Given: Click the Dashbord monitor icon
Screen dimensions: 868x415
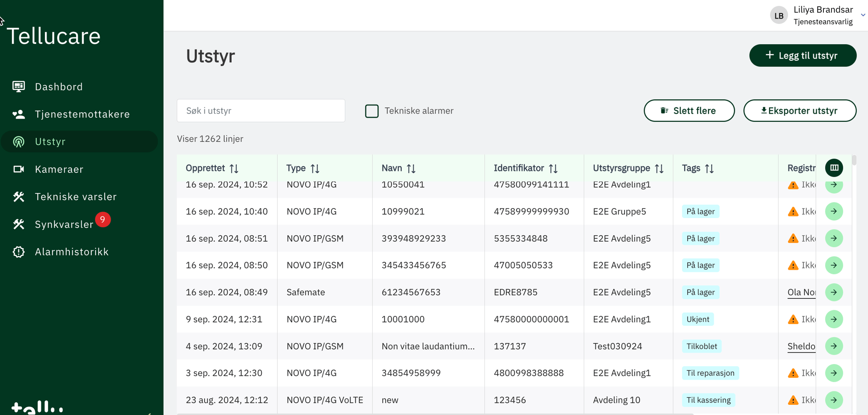Looking at the screenshot, I should click(x=19, y=87).
